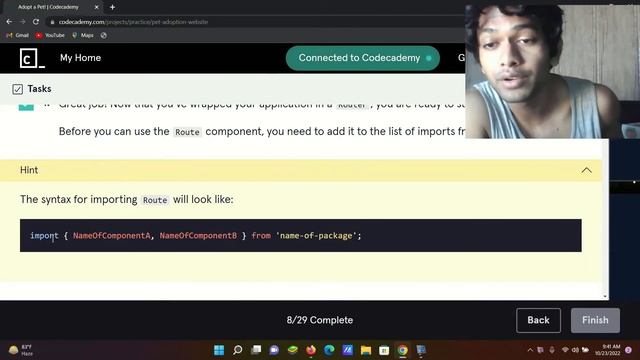
Task: Open the notification badge beside the clock
Action: [629, 350]
